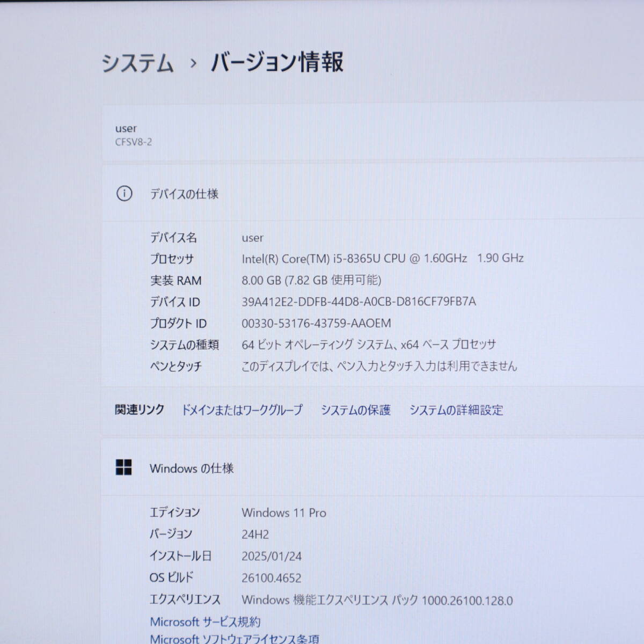
Task: Click the ペンとタッチ label
Action: (176, 367)
